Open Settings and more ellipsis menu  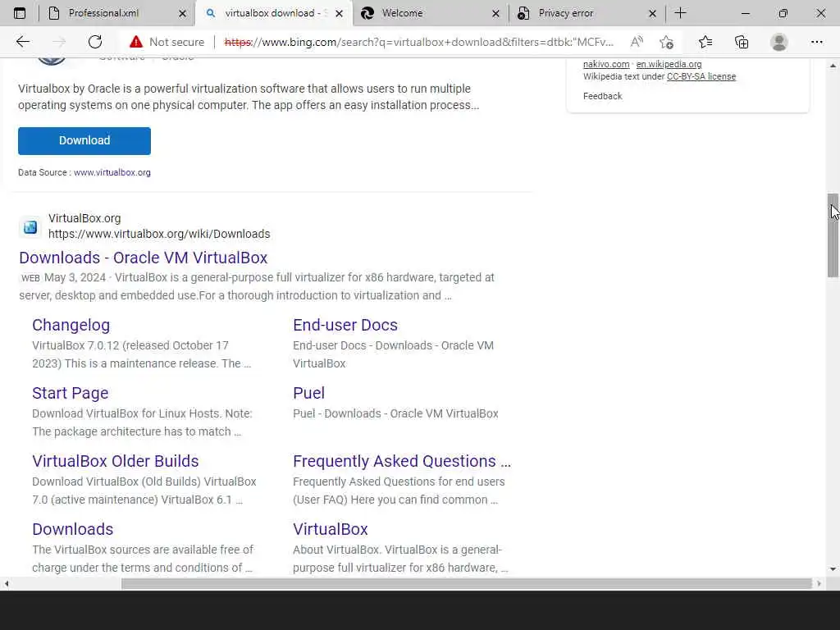pos(816,42)
